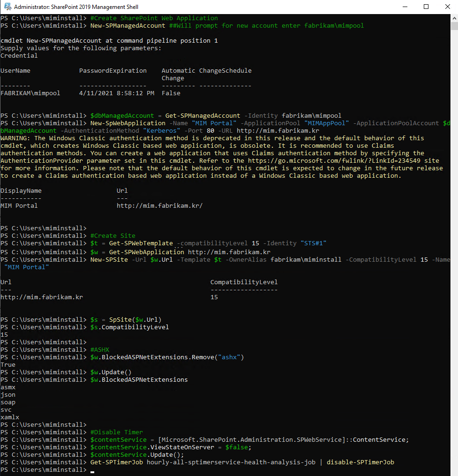458x476 pixels.
Task: Click the 'True' output line
Action: (8, 365)
